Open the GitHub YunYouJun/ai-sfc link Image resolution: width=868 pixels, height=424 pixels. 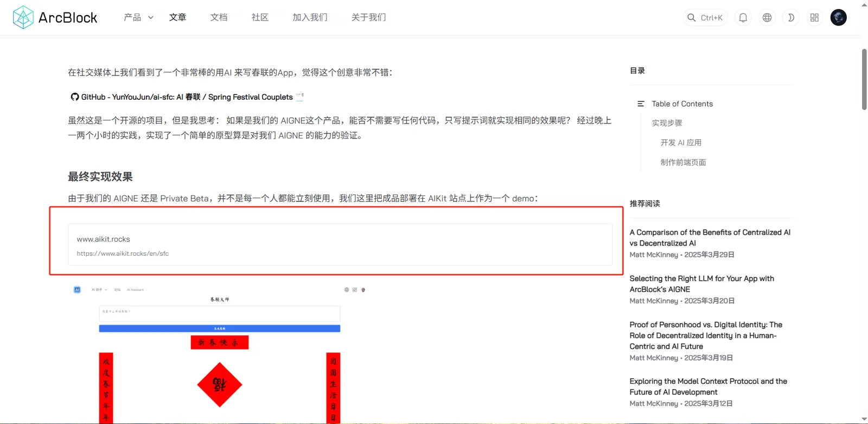[x=187, y=97]
